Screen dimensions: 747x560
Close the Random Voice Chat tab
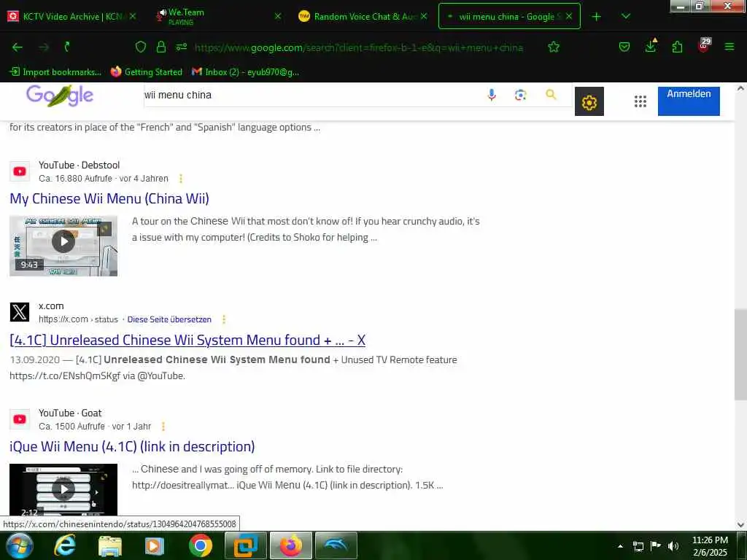[x=424, y=16]
